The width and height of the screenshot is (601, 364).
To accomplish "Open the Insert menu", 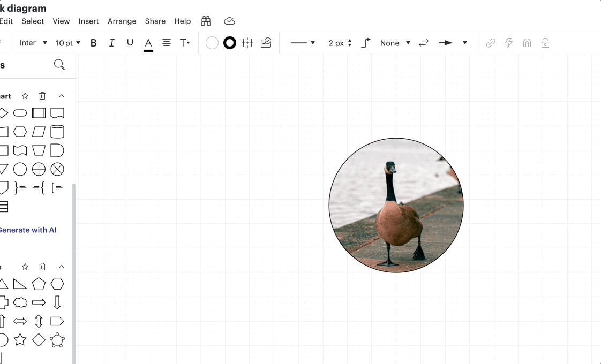I will [88, 21].
